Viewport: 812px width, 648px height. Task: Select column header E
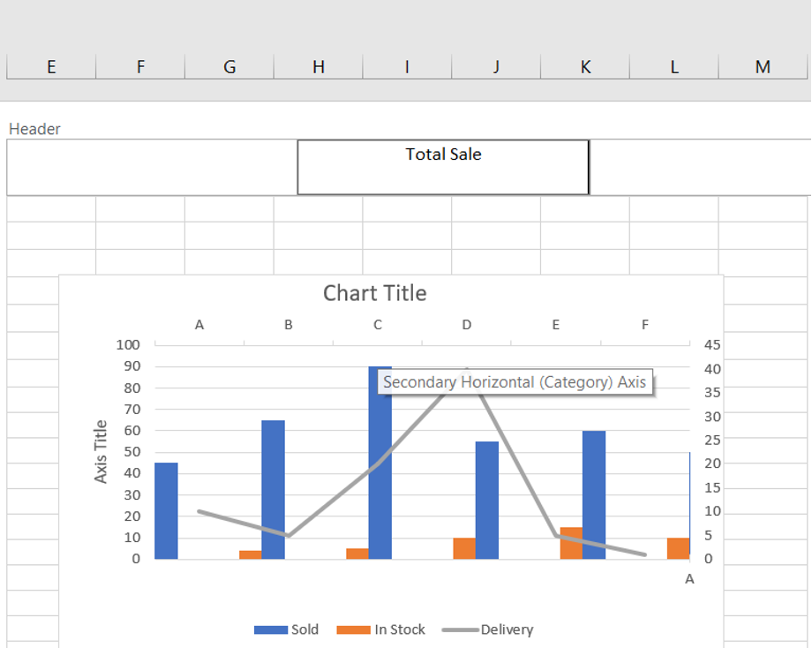[51, 64]
